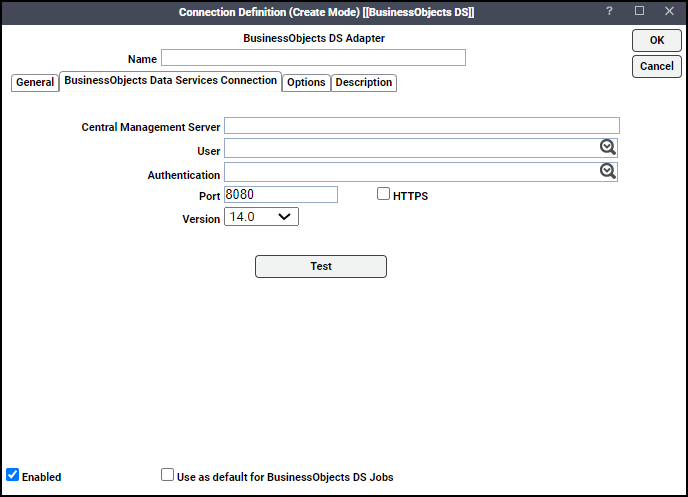Click the Cancel button

coord(657,66)
